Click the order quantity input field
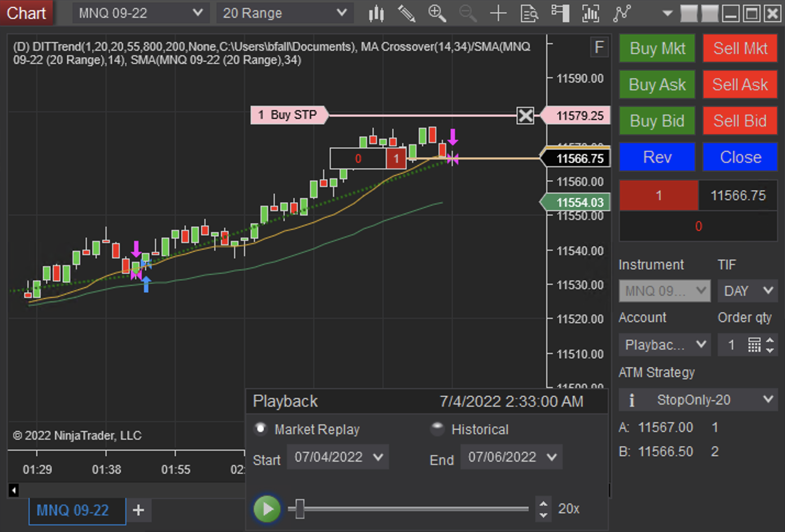The width and height of the screenshot is (785, 532). point(732,345)
